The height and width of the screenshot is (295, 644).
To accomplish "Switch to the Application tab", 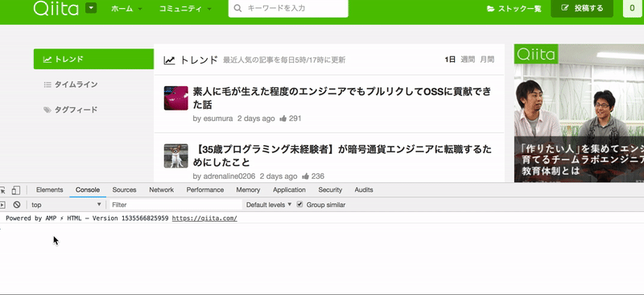I will point(289,189).
